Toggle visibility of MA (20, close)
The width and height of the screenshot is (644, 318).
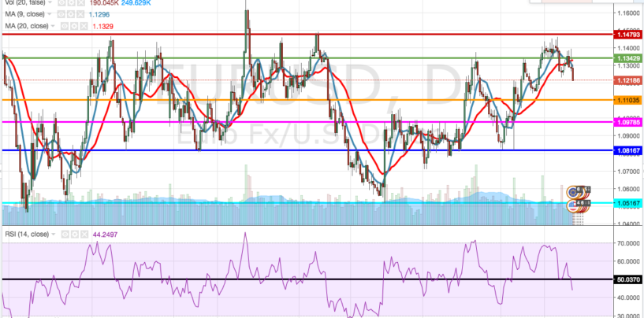pyautogui.click(x=65, y=26)
